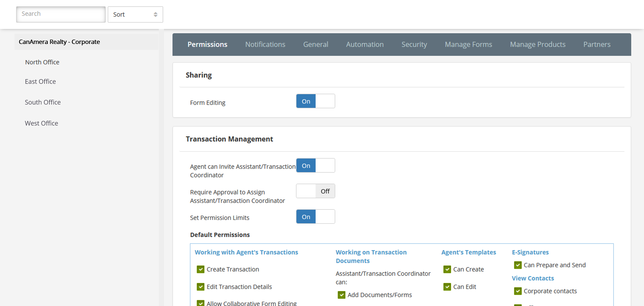644x306 pixels.
Task: Uncheck Corporate contacts under View Contacts
Action: pyautogui.click(x=517, y=291)
